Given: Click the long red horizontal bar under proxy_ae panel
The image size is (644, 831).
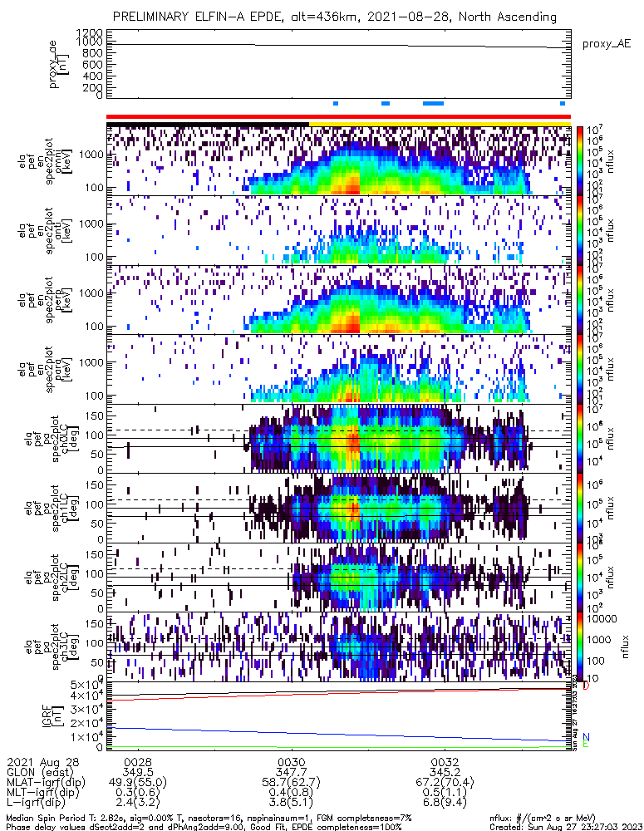Looking at the screenshot, I should click(x=338, y=117).
